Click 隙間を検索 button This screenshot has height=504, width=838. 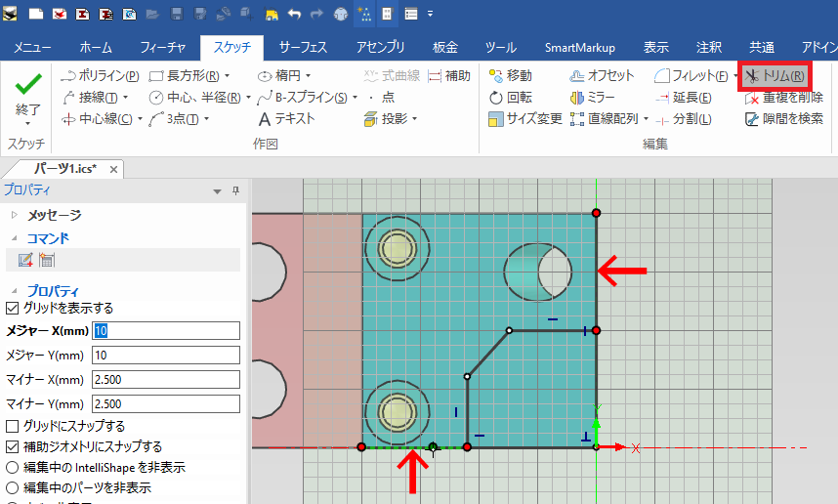(782, 118)
